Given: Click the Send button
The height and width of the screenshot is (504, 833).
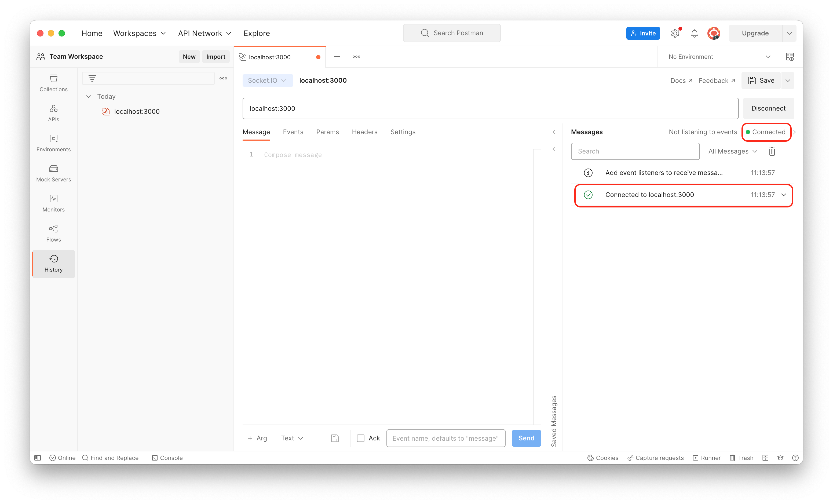Looking at the screenshot, I should 526,438.
